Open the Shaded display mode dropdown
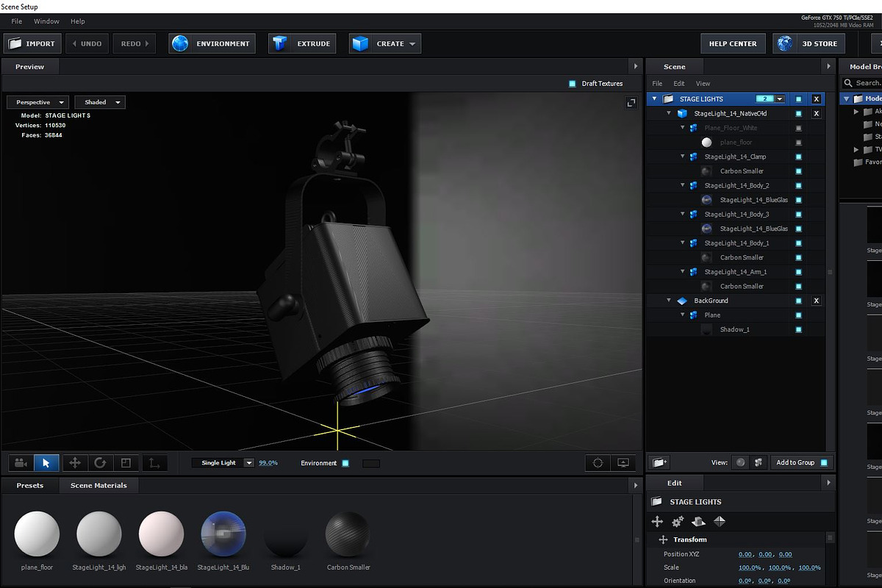Screen dimensions: 882x588 [100, 102]
